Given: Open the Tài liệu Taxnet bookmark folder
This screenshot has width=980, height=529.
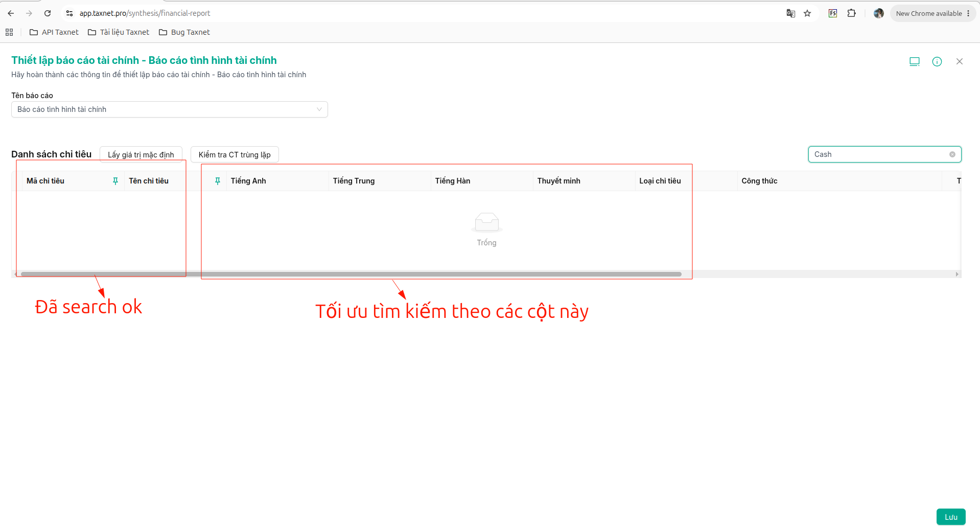Looking at the screenshot, I should [119, 32].
